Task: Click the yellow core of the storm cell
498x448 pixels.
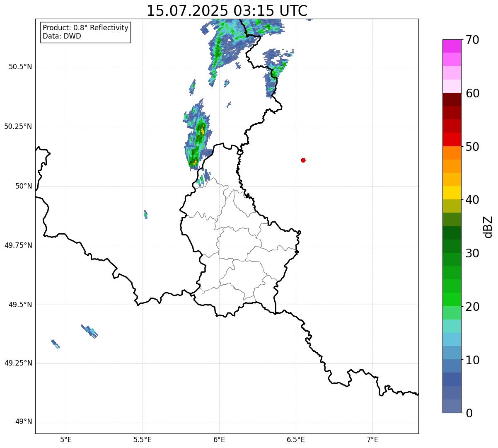Action: click(x=203, y=131)
